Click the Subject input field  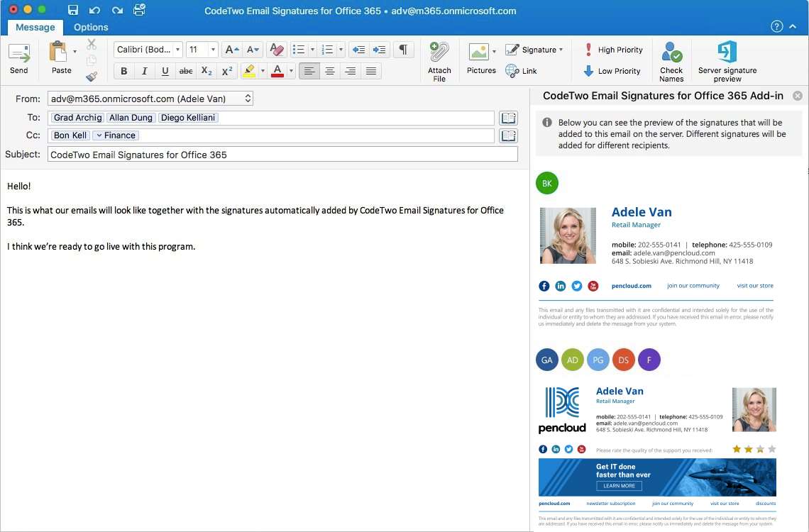[282, 155]
